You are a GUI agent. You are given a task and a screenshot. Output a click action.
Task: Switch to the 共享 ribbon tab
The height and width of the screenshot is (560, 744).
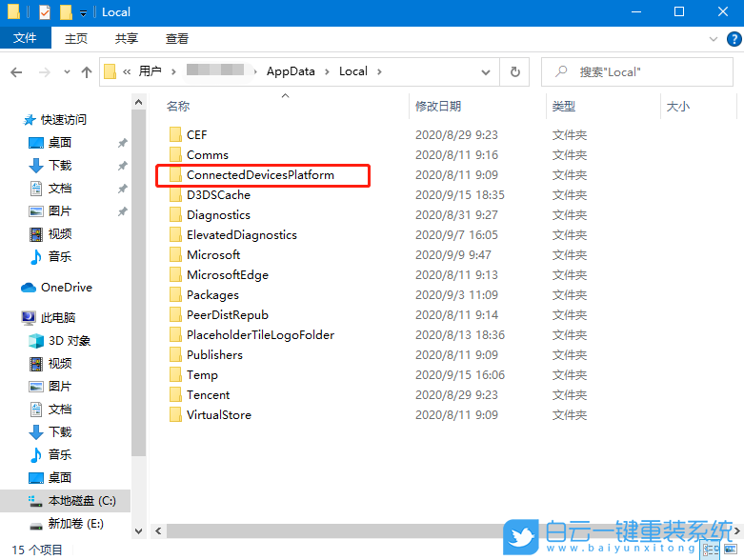(126, 38)
